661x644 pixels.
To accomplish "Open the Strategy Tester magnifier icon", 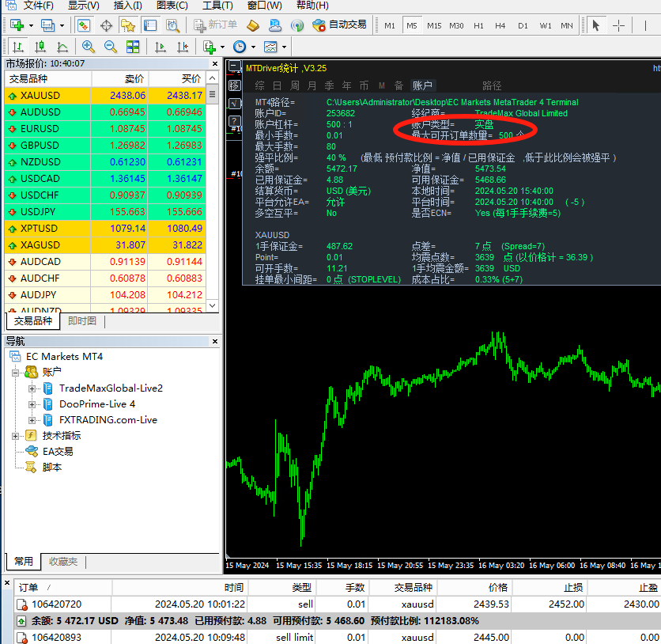I will coord(172,25).
